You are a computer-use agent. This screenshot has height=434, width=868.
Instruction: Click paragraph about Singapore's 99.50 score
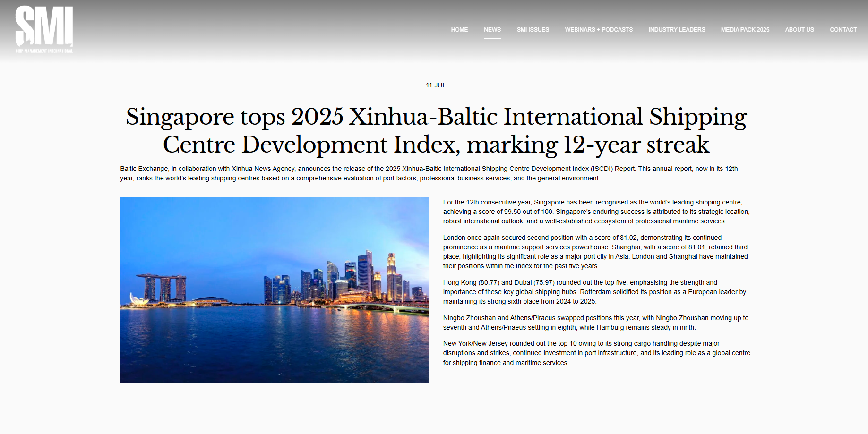pyautogui.click(x=596, y=212)
